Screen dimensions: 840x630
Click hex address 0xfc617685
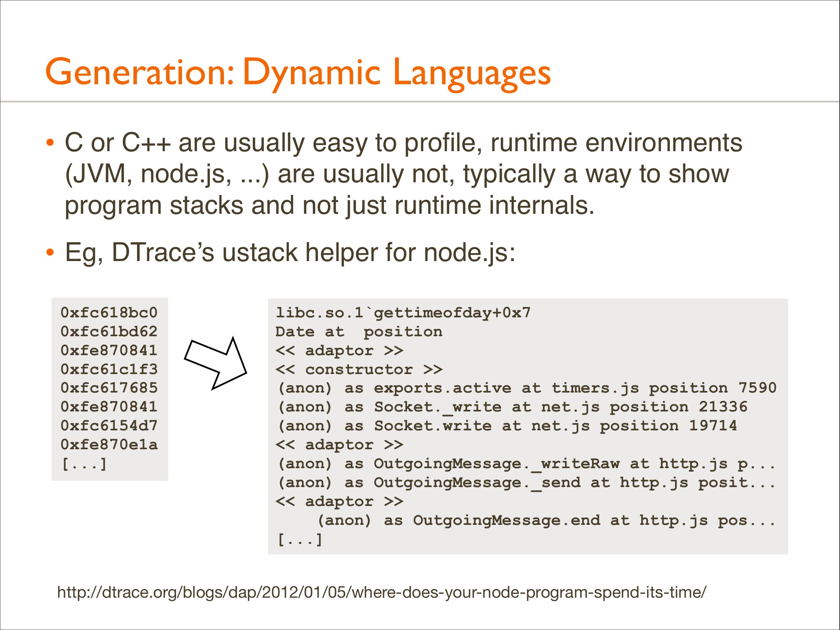coord(109,388)
